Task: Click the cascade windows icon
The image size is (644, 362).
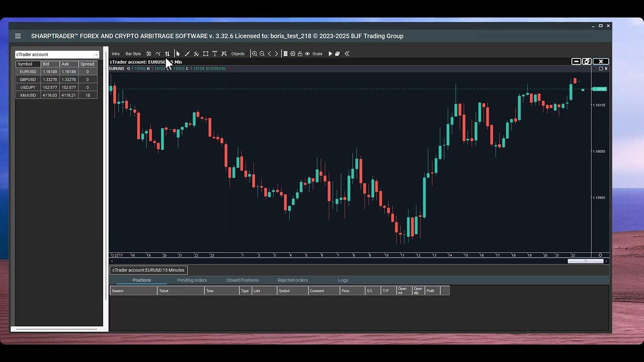Action: click(x=338, y=54)
